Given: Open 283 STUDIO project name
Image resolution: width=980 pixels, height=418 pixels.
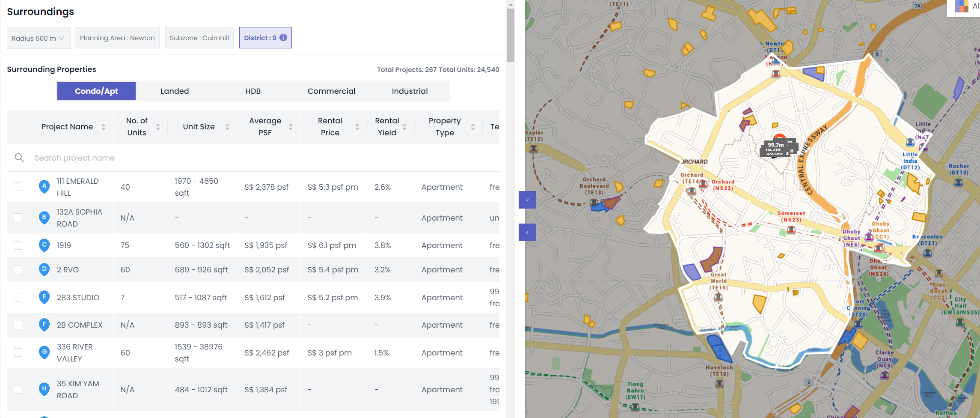Looking at the screenshot, I should pos(78,297).
